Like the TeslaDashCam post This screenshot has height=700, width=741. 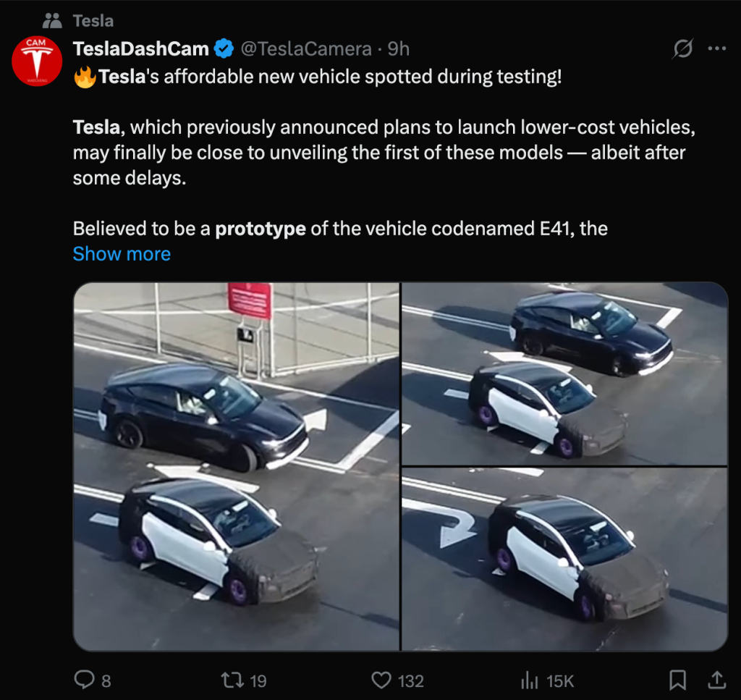tap(381, 680)
